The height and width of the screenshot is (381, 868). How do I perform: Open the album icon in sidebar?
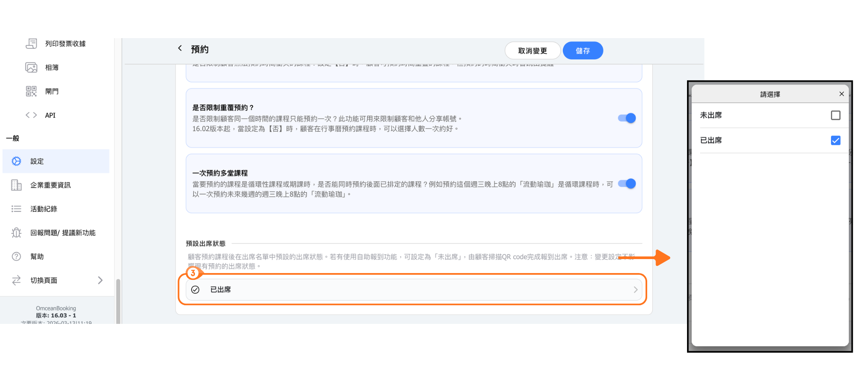31,67
